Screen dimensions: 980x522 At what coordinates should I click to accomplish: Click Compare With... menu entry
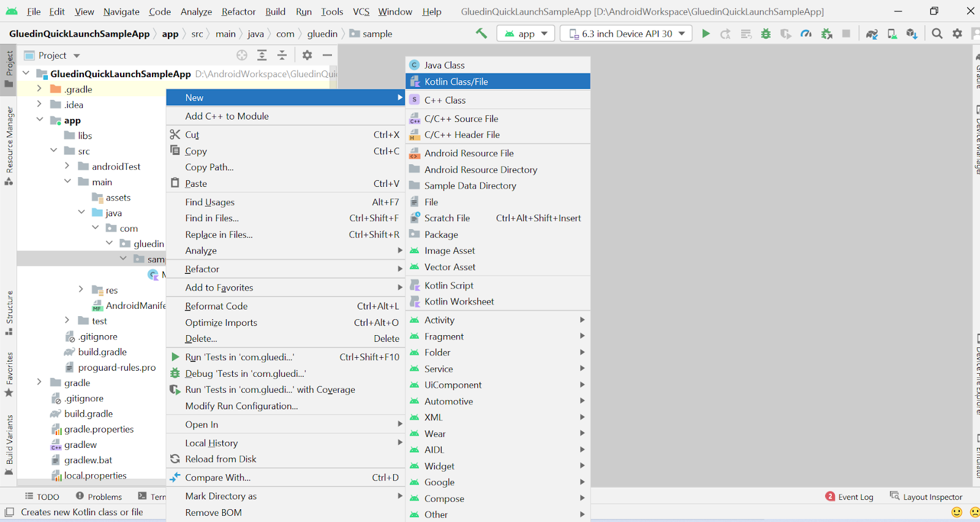click(285, 477)
